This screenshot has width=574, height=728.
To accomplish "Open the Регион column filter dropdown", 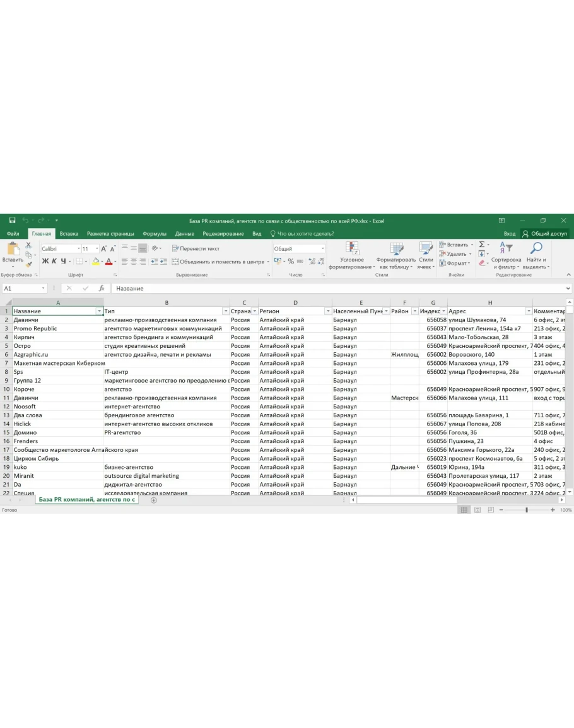I will point(328,311).
